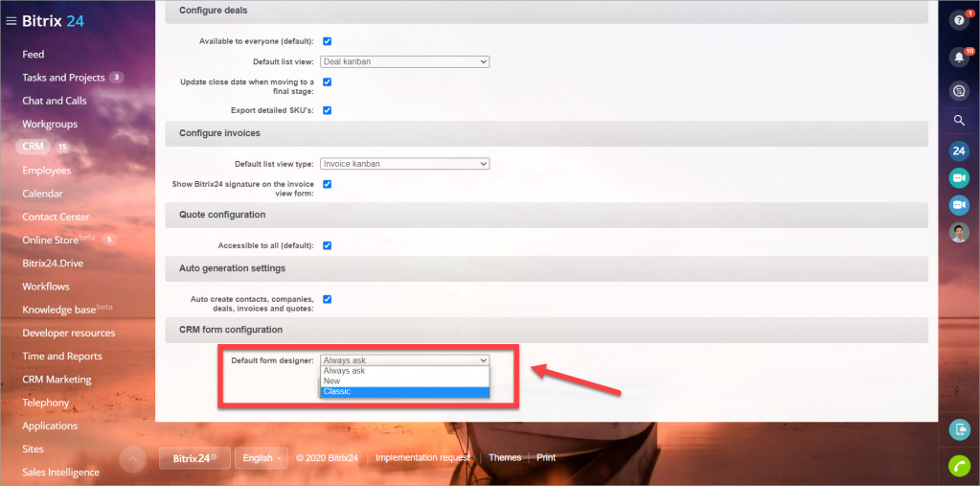
Task: Select 'Always ask' option in list
Action: [x=404, y=371]
